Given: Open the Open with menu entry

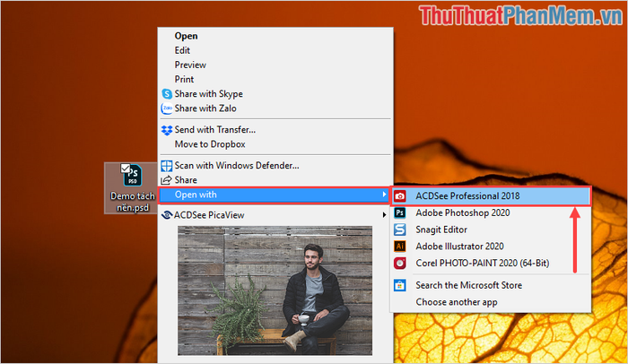Looking at the screenshot, I should pyautogui.click(x=275, y=195).
